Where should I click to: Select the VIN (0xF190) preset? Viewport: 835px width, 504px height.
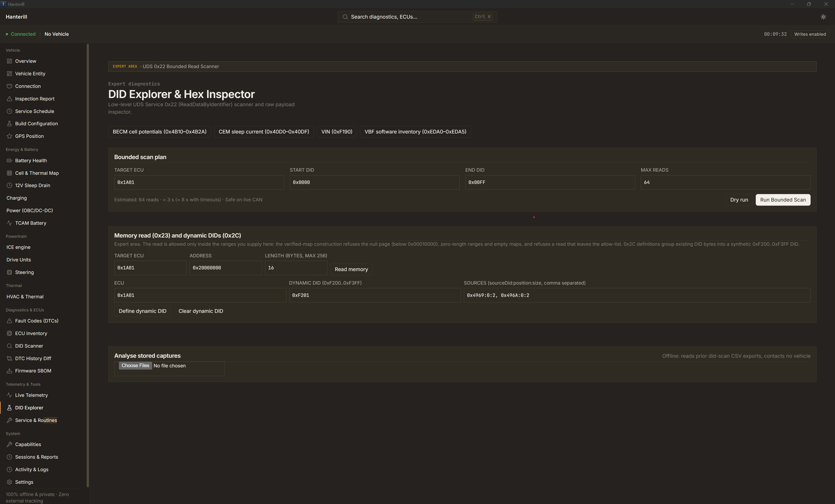tap(337, 132)
